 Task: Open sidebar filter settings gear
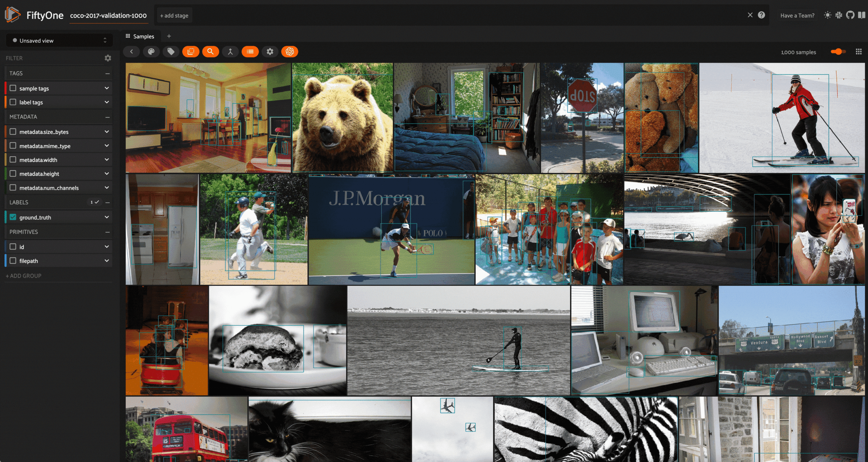click(108, 58)
